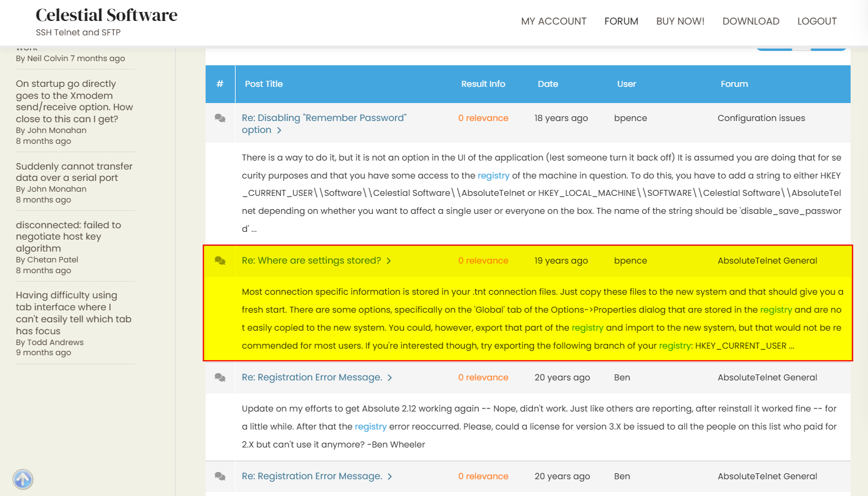This screenshot has width=868, height=496.
Task: Click chat bubble icon beside Disabling "Remember Password" post
Action: [220, 119]
